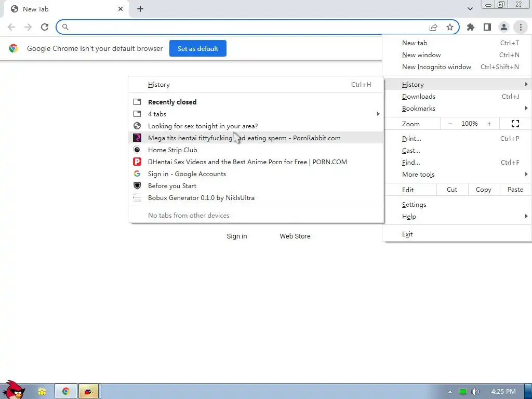Click Cut in the Edit row
The height and width of the screenshot is (399, 532).
point(452,190)
